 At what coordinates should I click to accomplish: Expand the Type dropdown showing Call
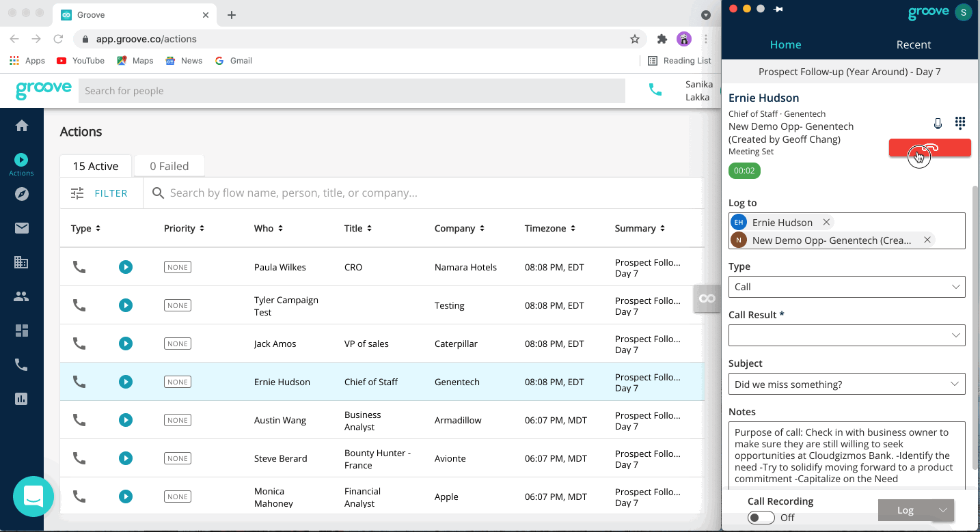tap(847, 287)
